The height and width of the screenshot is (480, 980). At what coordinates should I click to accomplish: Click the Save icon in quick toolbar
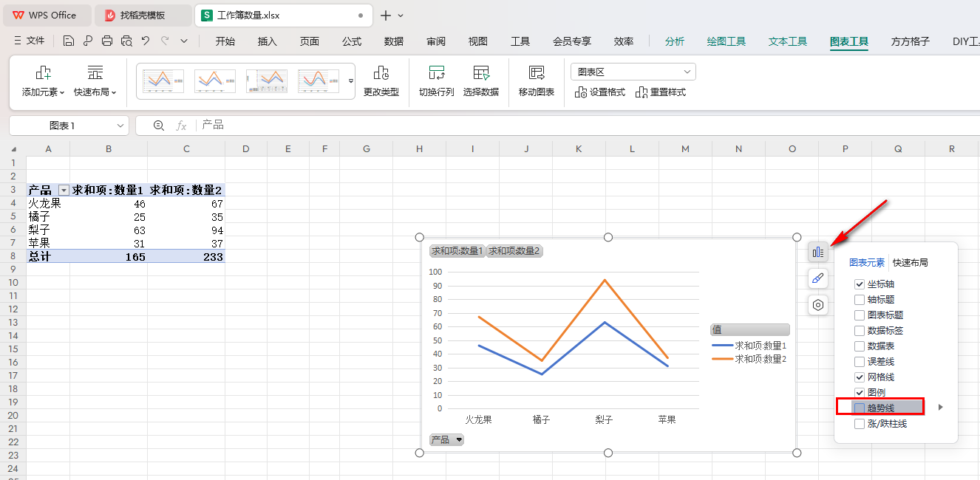pyautogui.click(x=69, y=41)
